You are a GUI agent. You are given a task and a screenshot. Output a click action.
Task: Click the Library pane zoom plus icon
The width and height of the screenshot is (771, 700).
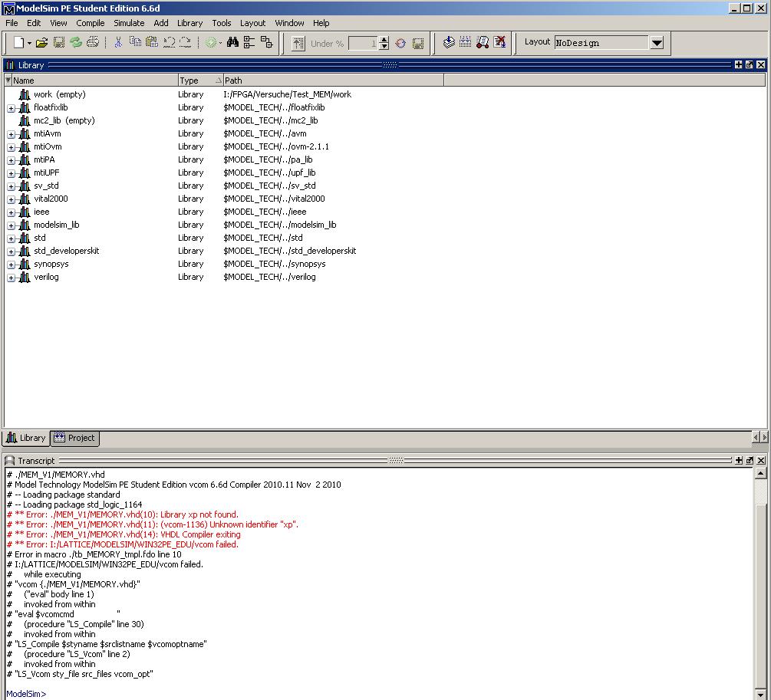tap(739, 65)
